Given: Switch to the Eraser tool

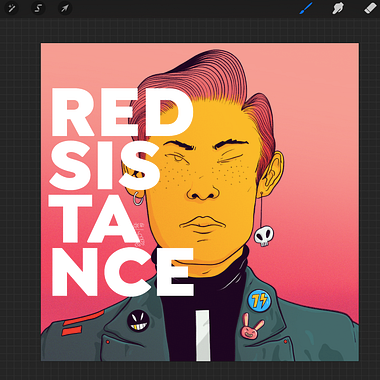Looking at the screenshot, I should (370, 8).
